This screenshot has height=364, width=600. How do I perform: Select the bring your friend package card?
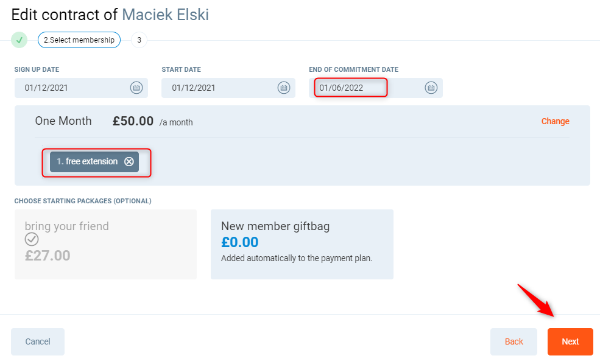(105, 244)
